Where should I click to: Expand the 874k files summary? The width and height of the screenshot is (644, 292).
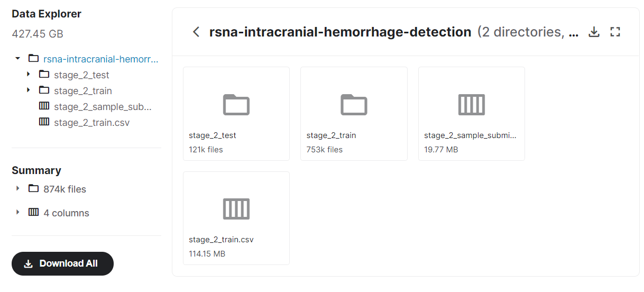point(18,188)
